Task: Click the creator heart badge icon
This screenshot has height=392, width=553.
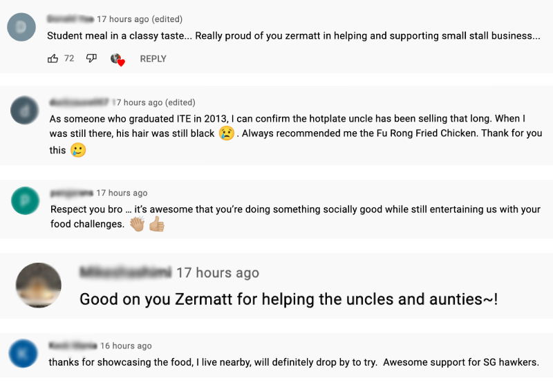Action: pyautogui.click(x=118, y=59)
